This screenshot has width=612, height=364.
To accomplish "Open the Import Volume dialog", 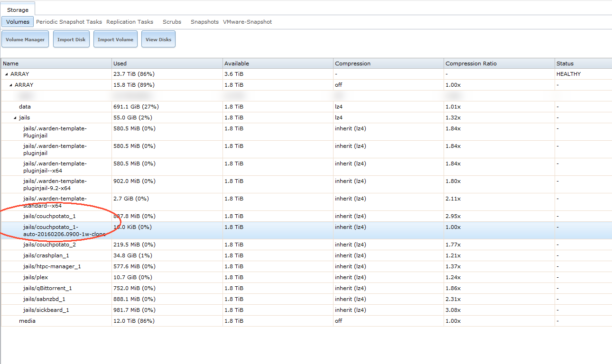I will tap(115, 39).
